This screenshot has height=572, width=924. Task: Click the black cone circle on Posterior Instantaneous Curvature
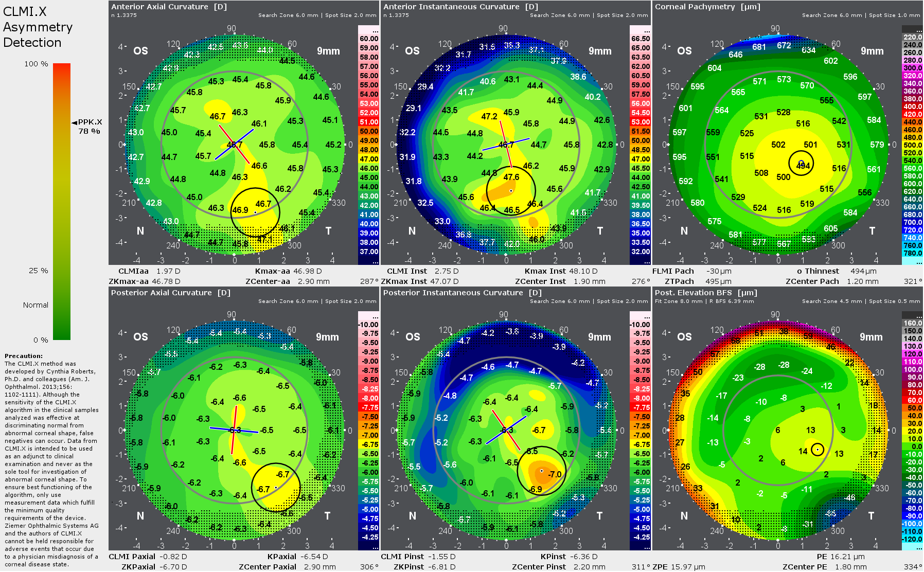[541, 471]
